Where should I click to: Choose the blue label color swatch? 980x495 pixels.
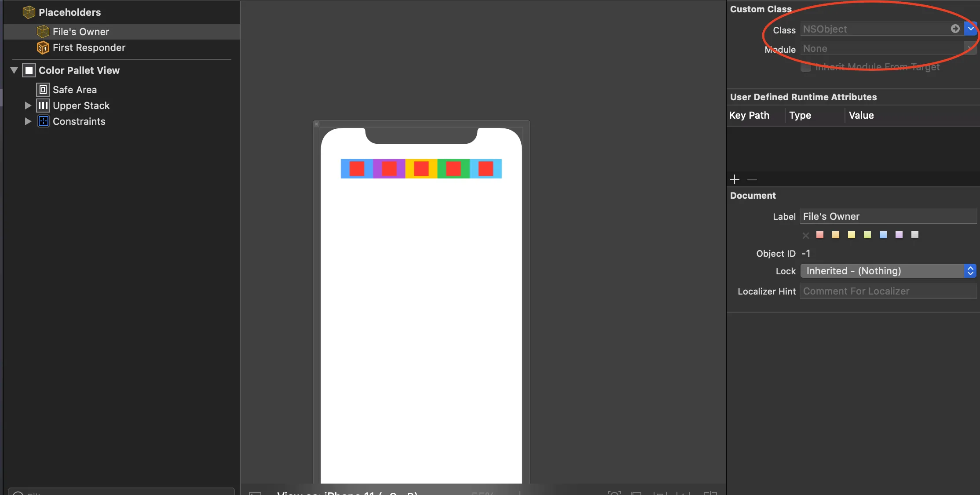tap(883, 235)
